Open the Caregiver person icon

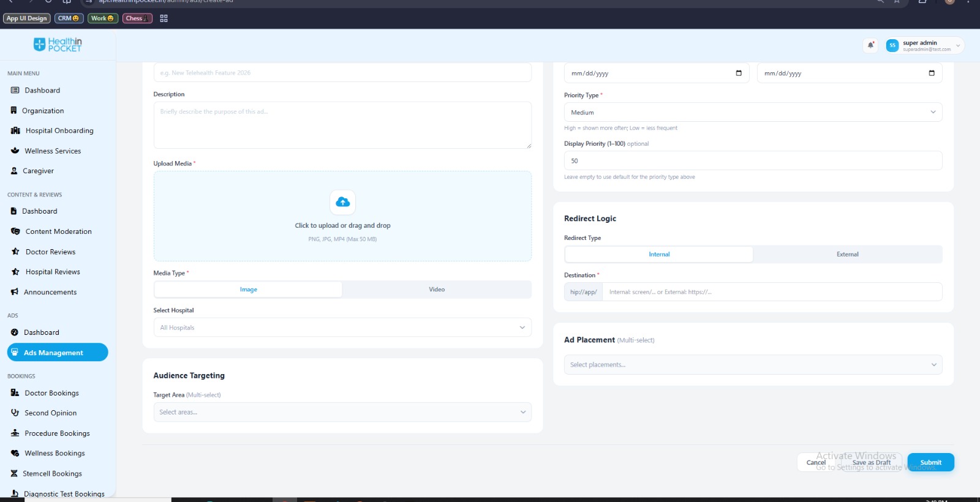pyautogui.click(x=14, y=171)
